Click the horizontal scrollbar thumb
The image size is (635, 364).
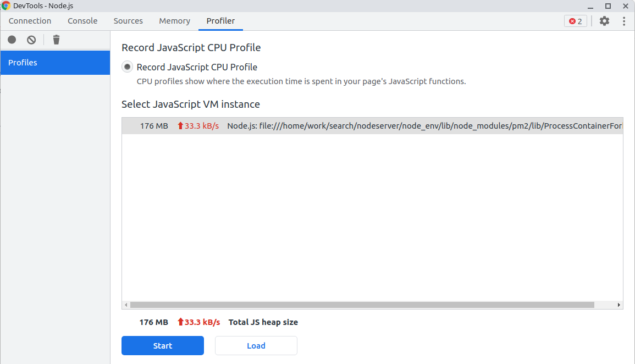pyautogui.click(x=362, y=305)
